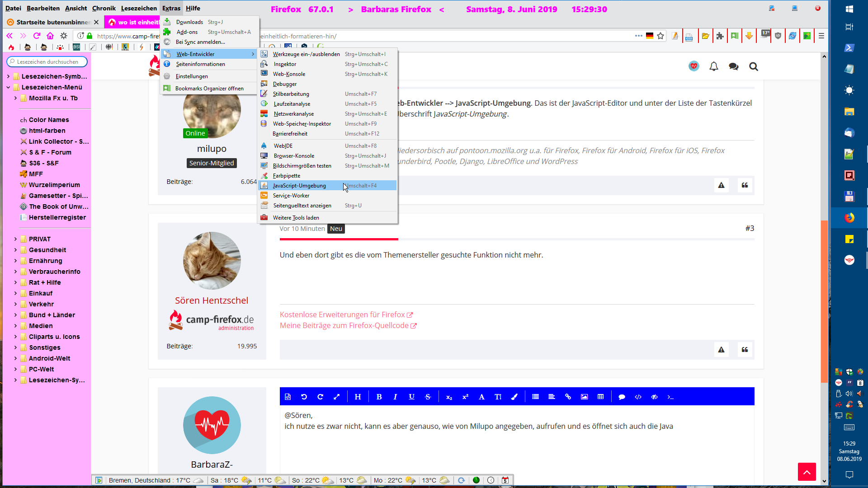Insert an image via editor toolbar
The width and height of the screenshot is (868, 488).
584,397
